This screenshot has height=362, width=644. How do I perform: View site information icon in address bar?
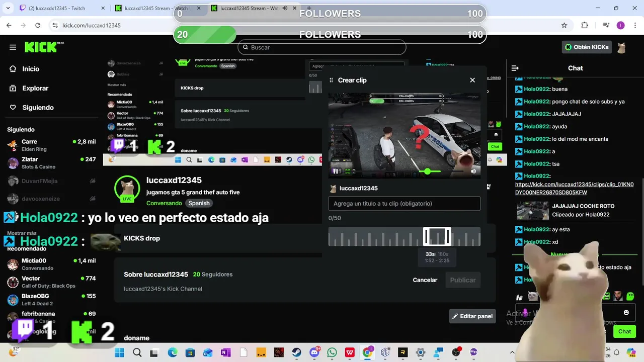(x=55, y=25)
